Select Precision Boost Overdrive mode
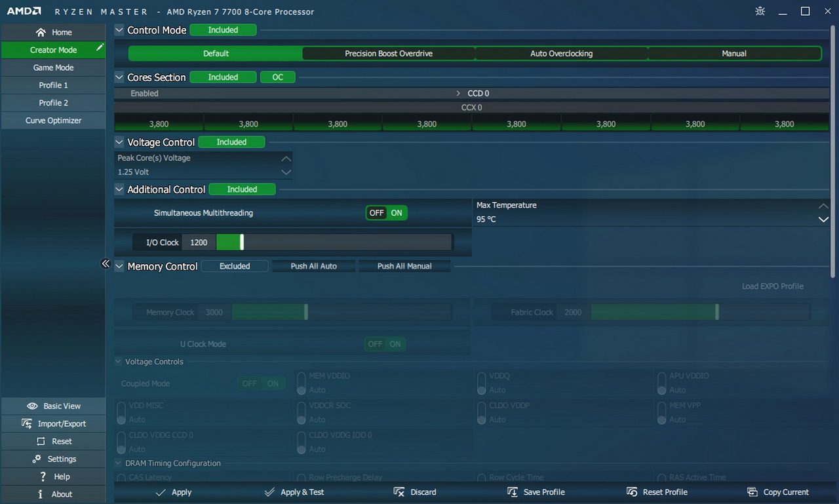 [x=389, y=54]
